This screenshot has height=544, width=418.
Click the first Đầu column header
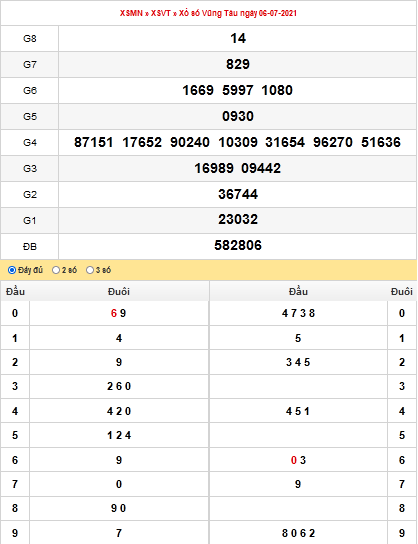coord(15,291)
